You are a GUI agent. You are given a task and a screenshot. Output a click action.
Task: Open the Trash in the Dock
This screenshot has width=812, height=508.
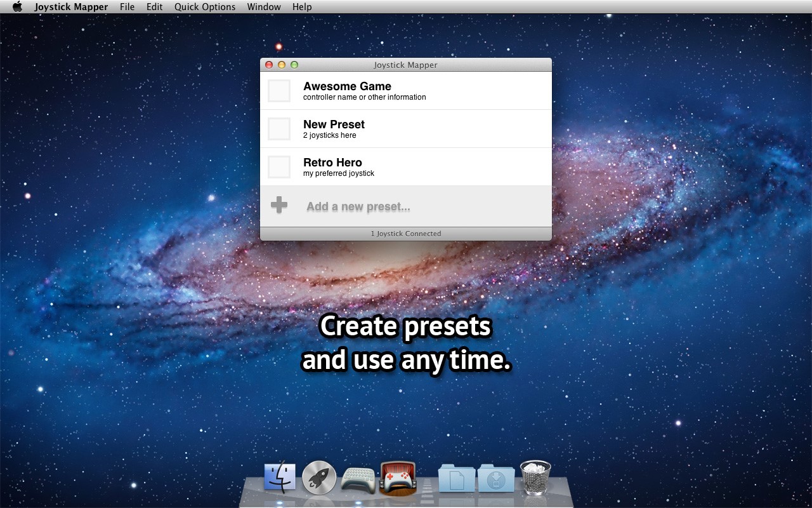(535, 478)
